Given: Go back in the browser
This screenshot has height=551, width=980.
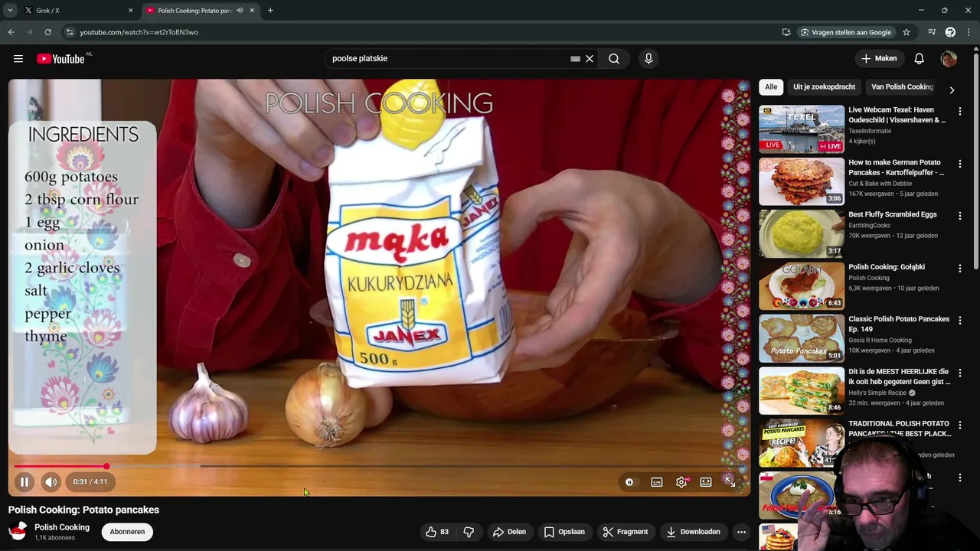Looking at the screenshot, I should 11,32.
